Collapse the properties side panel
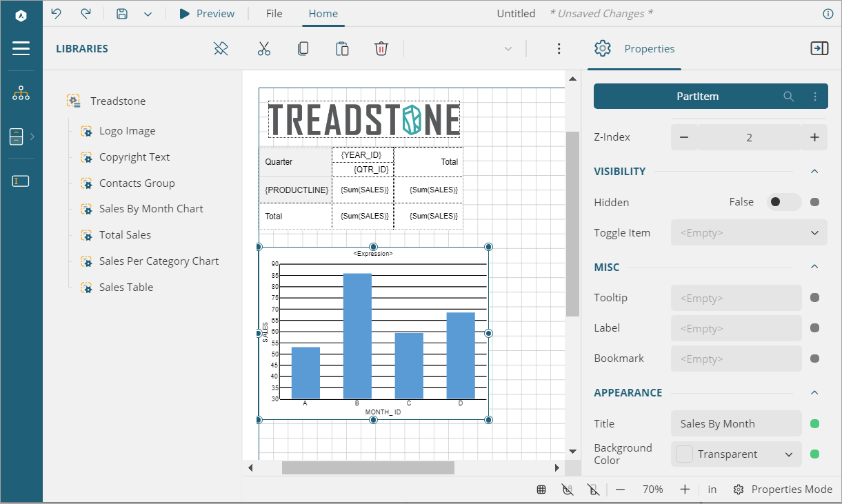Screen dimensions: 842x504 pyautogui.click(x=819, y=48)
